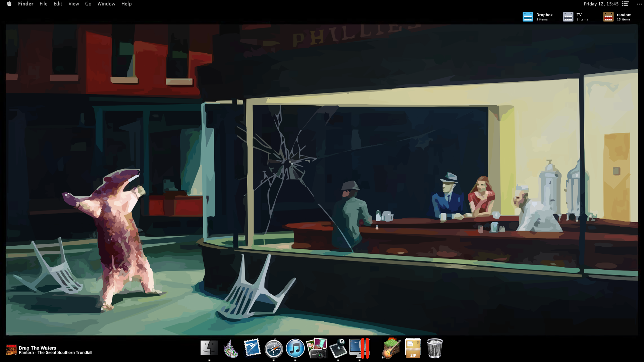Open the Apple menu
Image resolution: width=644 pixels, height=362 pixels.
click(x=9, y=4)
